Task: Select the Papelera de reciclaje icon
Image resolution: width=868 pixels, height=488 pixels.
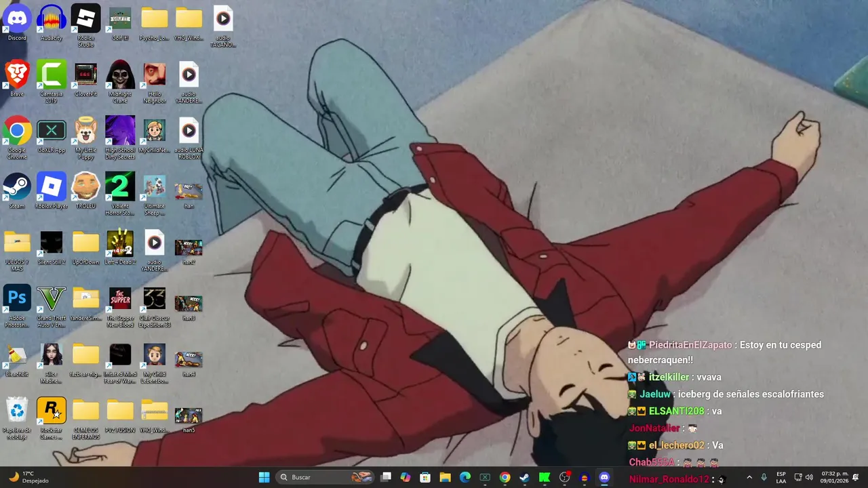Action: tap(17, 418)
